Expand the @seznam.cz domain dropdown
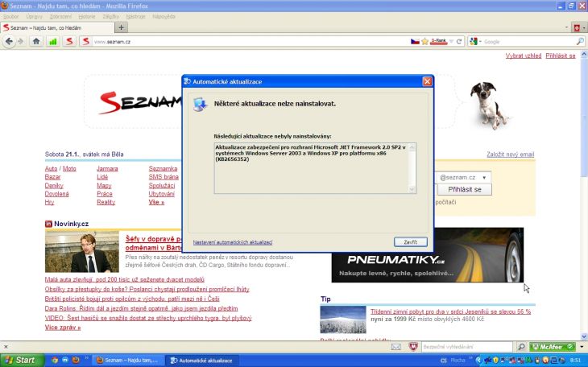Screen dimensions: 588x367 (484, 177)
